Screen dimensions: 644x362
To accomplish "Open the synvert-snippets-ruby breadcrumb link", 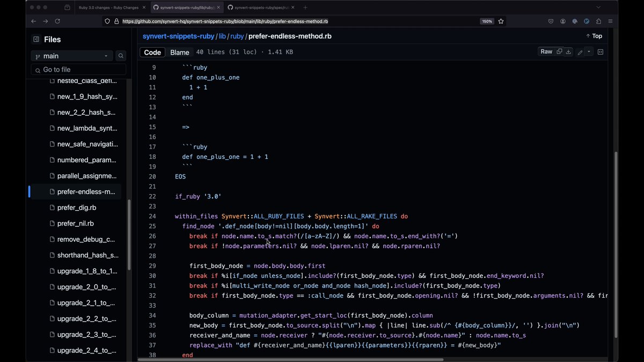I will point(178,36).
